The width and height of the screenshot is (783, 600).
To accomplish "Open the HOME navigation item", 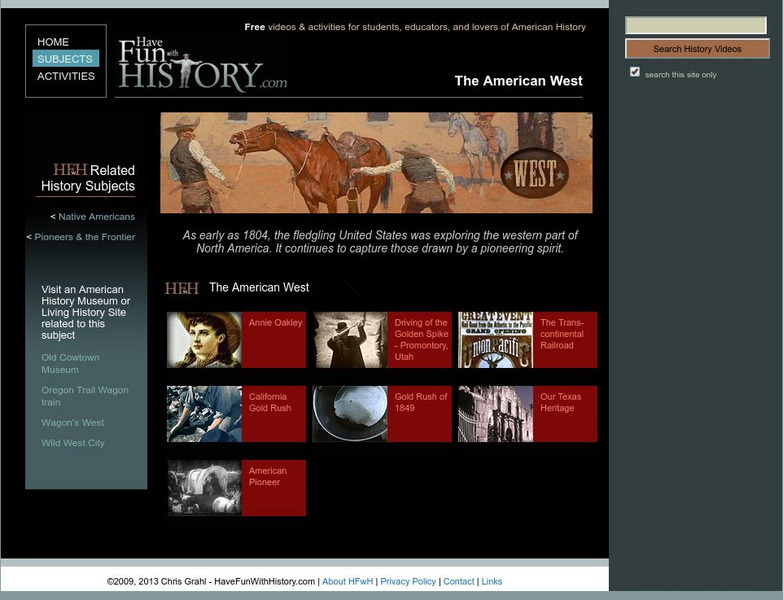I will click(53, 42).
